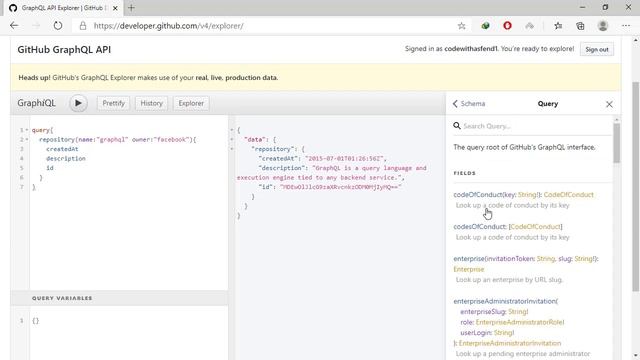
Task: Open the EnterpriseAdministratorRole type link
Action: click(x=519, y=322)
